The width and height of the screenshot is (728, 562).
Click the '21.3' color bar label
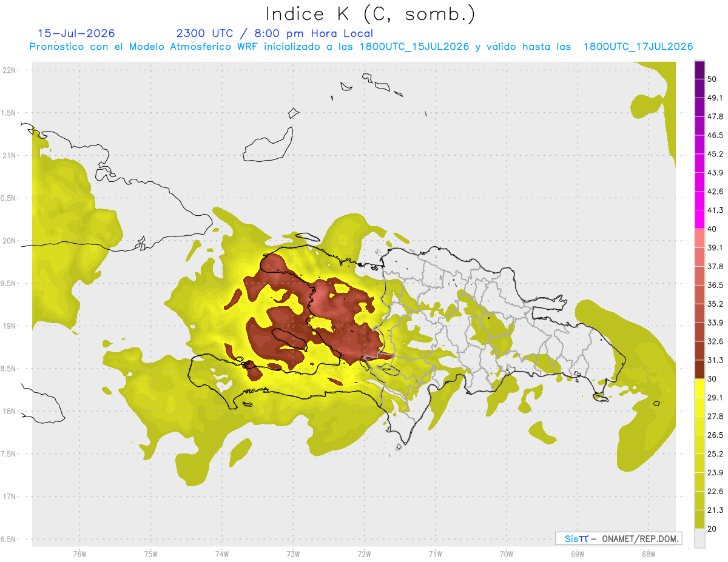click(x=715, y=510)
